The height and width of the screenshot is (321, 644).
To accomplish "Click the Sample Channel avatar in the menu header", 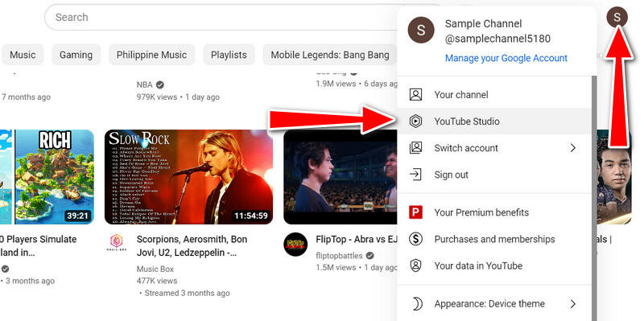I will [x=420, y=30].
